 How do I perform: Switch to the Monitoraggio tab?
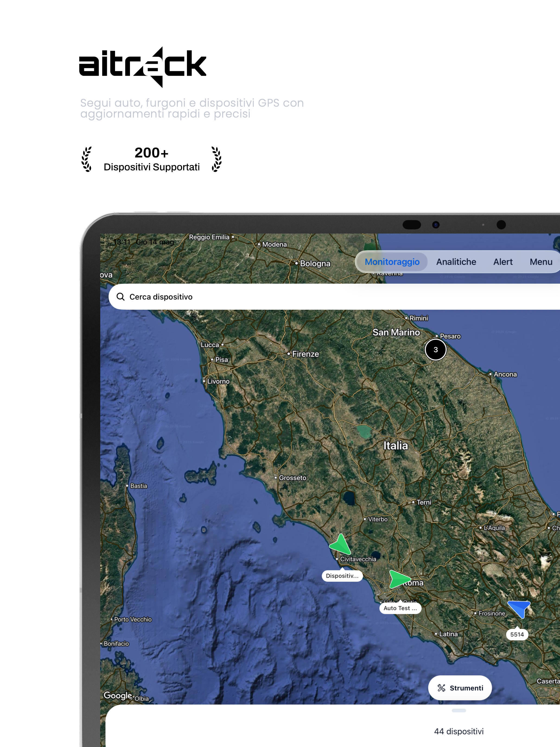(x=392, y=262)
